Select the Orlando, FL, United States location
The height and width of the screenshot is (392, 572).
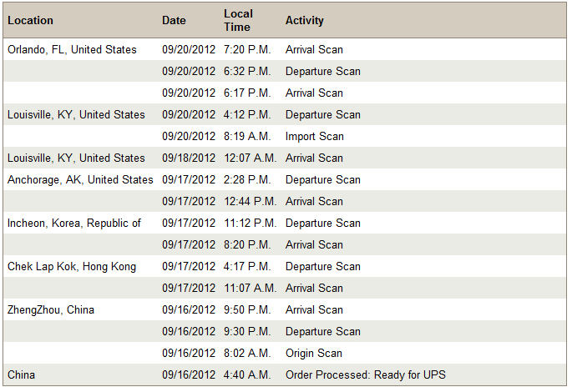click(72, 49)
